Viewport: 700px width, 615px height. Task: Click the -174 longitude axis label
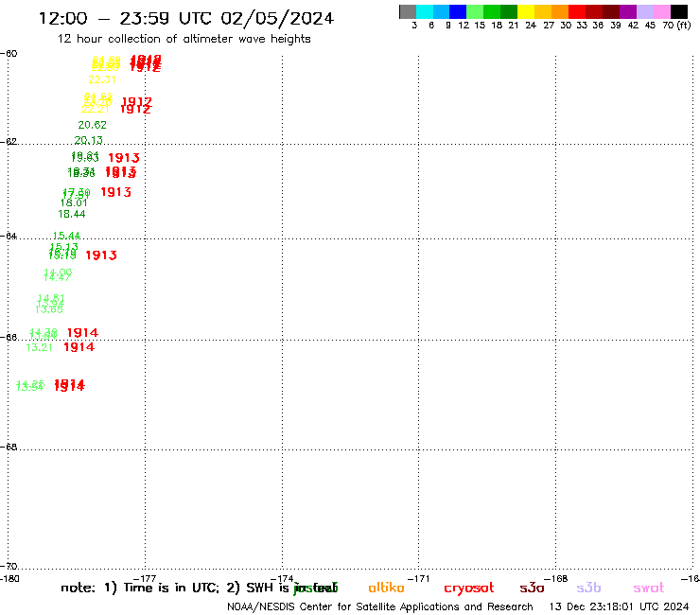click(x=282, y=579)
